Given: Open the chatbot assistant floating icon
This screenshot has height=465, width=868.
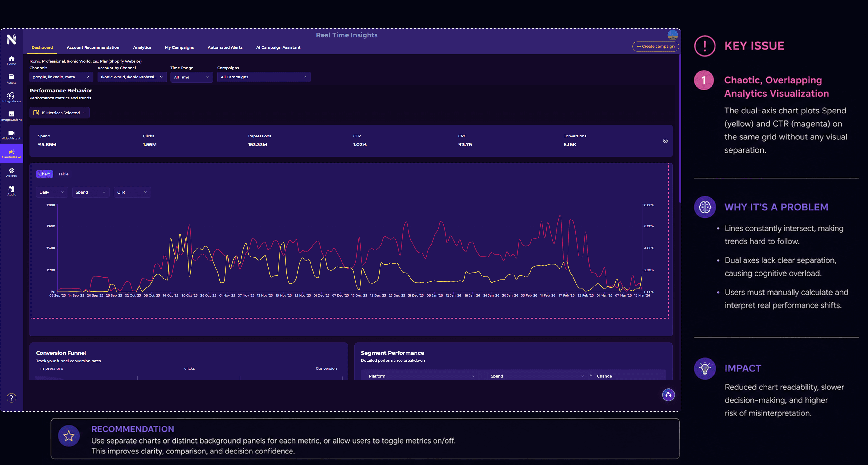Looking at the screenshot, I should click(x=668, y=394).
